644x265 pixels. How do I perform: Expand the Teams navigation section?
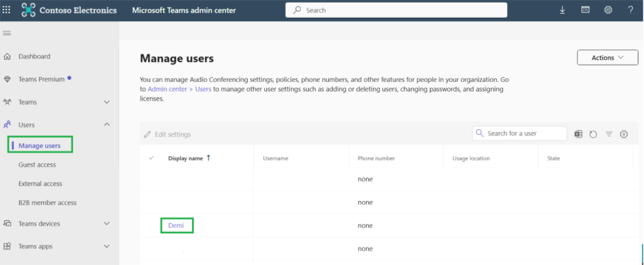pyautogui.click(x=107, y=102)
